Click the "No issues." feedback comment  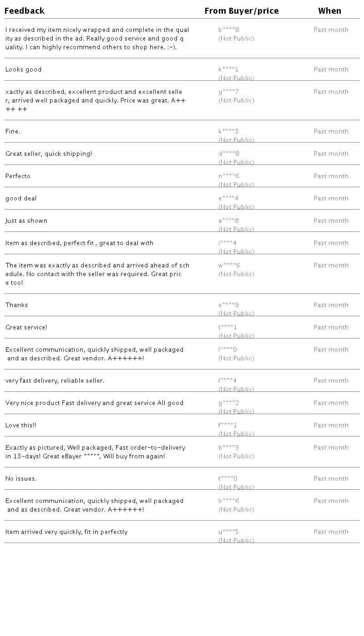point(21,479)
